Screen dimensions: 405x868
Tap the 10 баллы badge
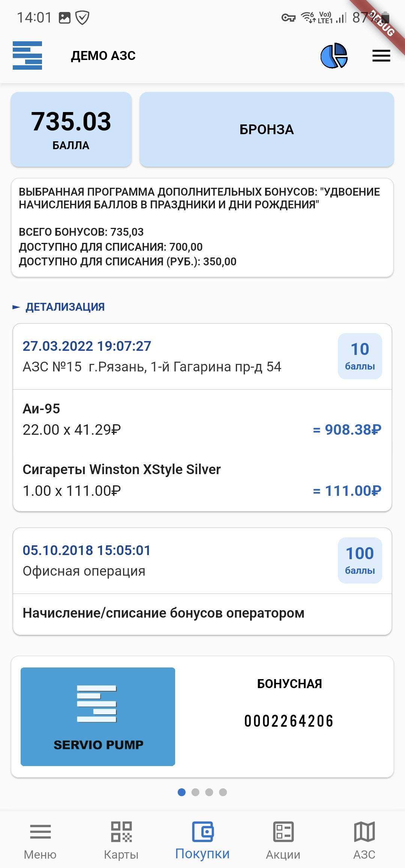[360, 356]
